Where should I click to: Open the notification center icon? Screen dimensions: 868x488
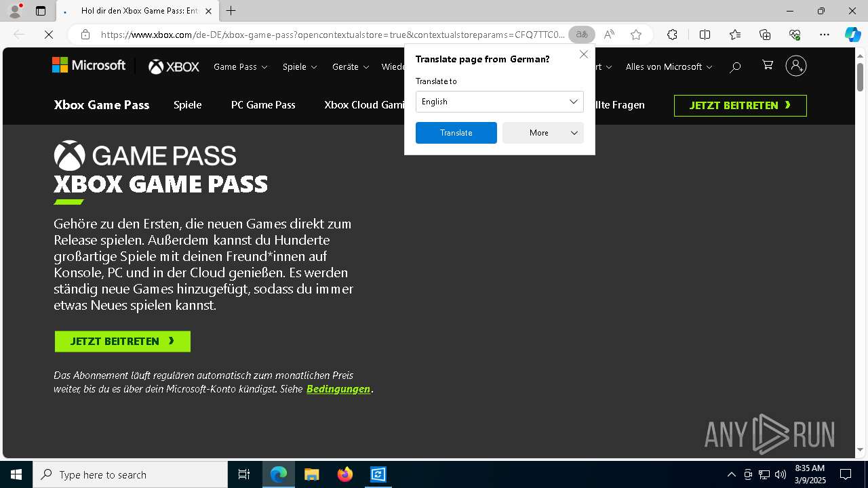point(846,474)
